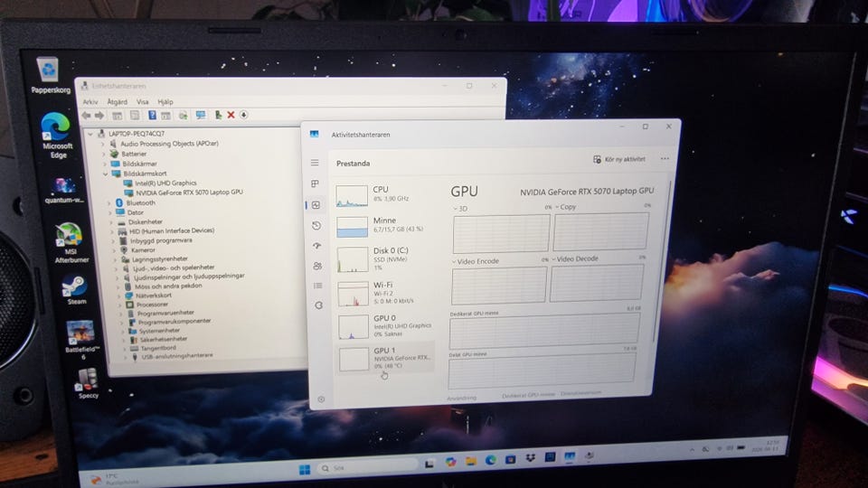Viewport: 868px width, 488px height.
Task: Open Users icon in Task Manager sidebar
Action: click(317, 266)
